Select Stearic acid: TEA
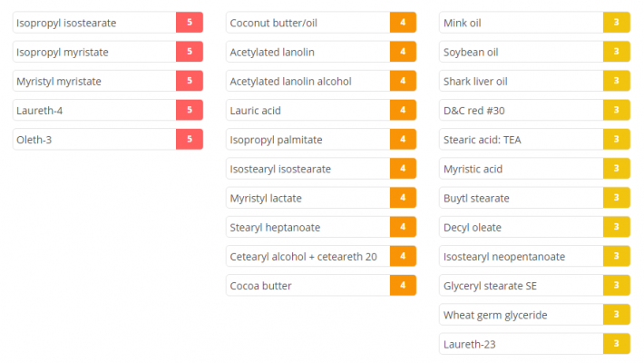The height and width of the screenshot is (363, 644). tap(481, 140)
